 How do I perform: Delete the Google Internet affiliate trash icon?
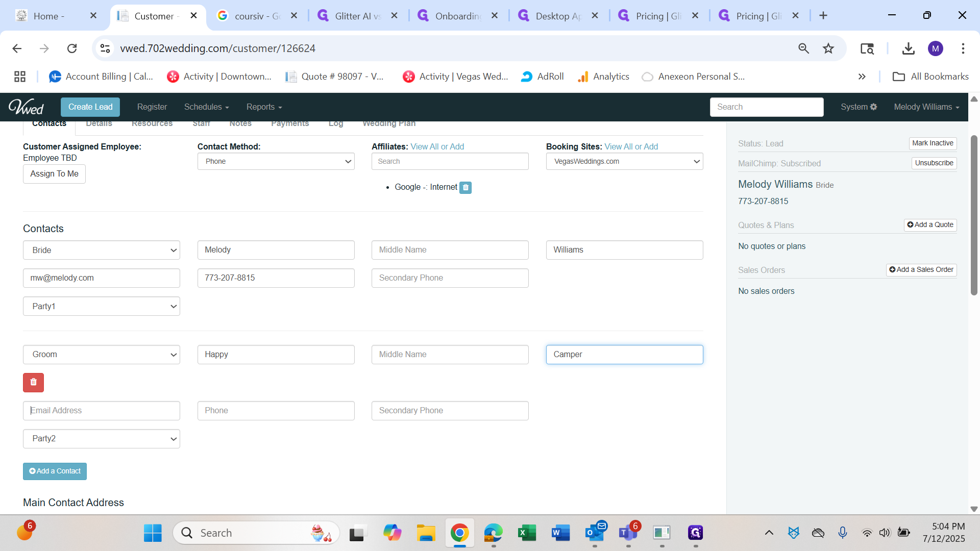(x=465, y=187)
